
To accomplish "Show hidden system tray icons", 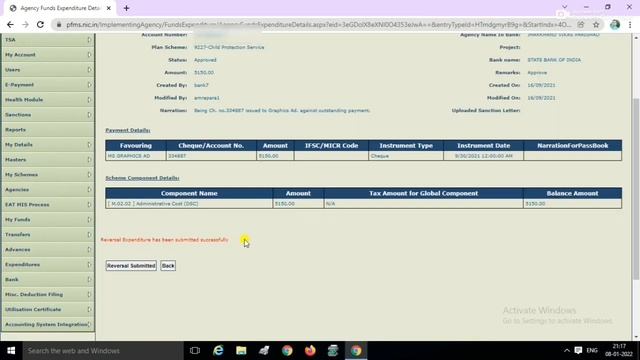I will pyautogui.click(x=567, y=351).
